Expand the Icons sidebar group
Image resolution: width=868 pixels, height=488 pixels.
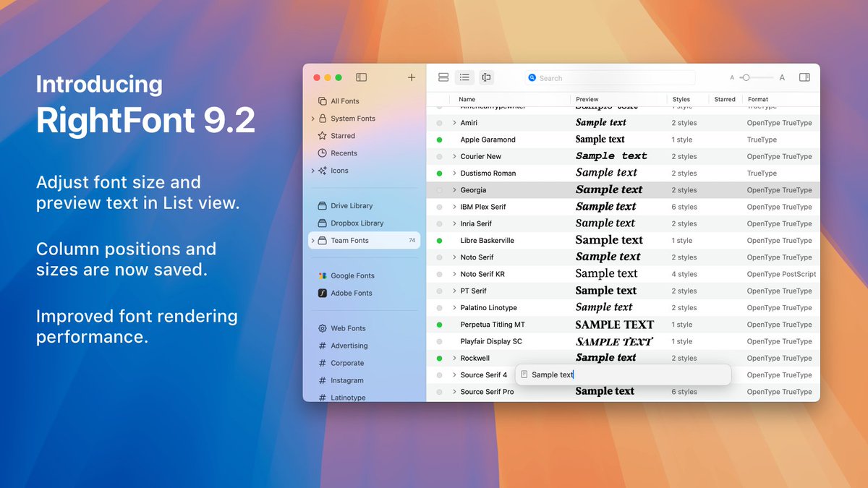click(x=312, y=171)
